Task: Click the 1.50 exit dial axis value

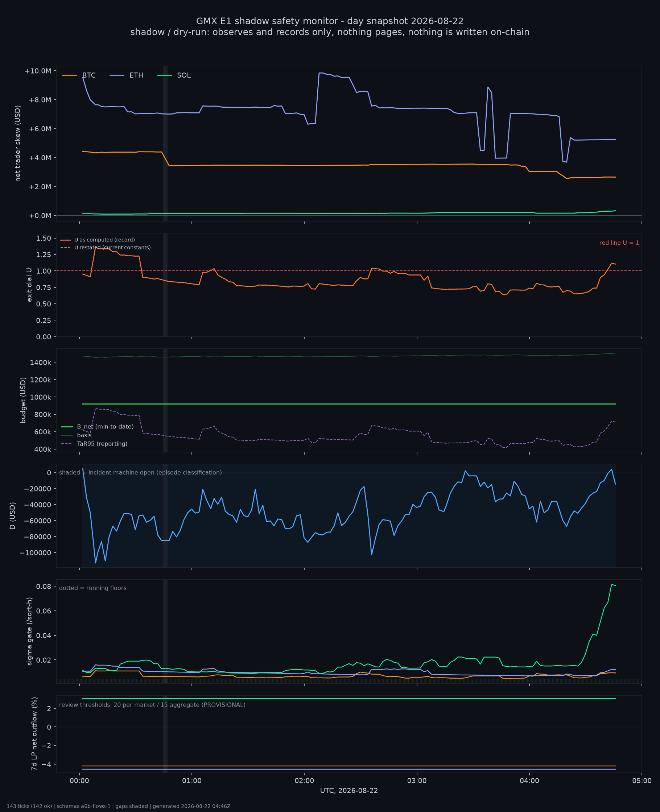Action: [x=44, y=238]
